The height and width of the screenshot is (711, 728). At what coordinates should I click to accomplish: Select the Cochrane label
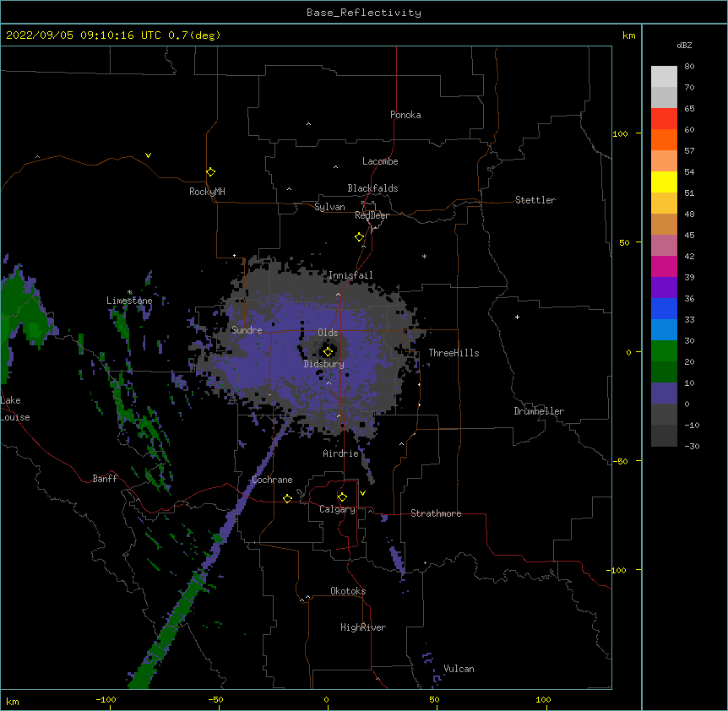pos(272,480)
